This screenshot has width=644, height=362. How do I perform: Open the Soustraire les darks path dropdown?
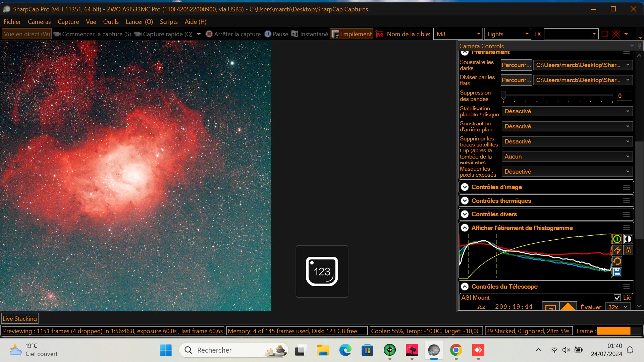tap(583, 65)
